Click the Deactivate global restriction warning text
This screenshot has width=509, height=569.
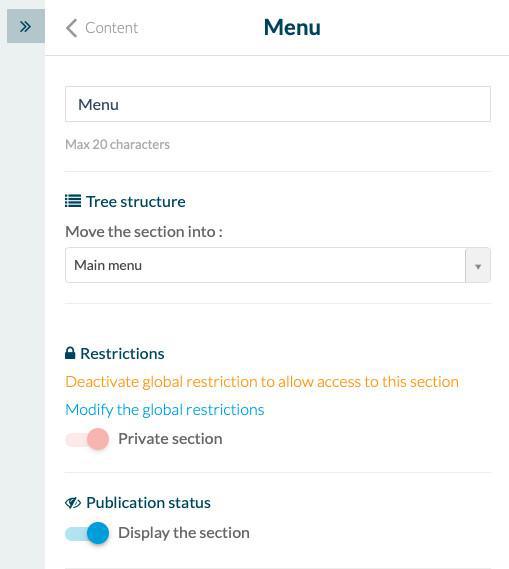[x=262, y=382]
